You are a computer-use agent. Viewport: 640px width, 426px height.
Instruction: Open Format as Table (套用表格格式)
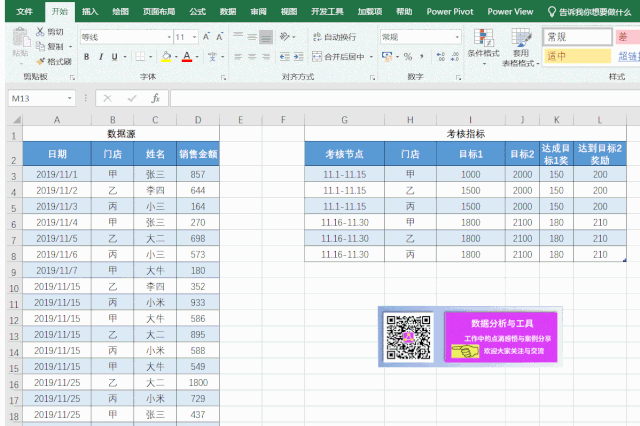(521, 47)
